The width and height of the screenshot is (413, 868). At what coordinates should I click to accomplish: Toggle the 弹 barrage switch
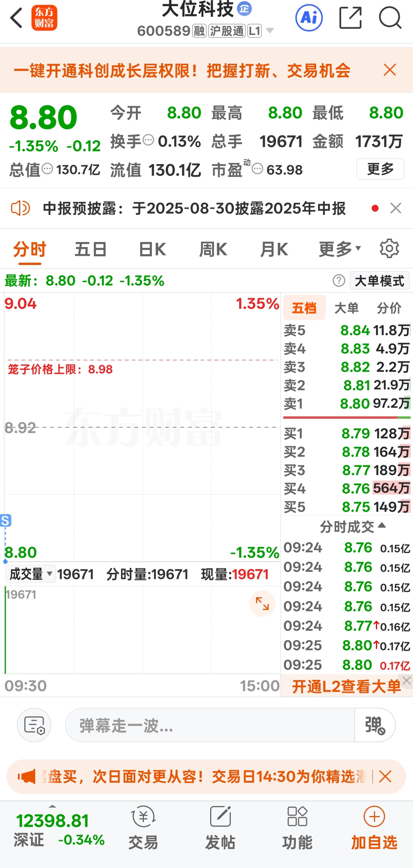coord(374,725)
